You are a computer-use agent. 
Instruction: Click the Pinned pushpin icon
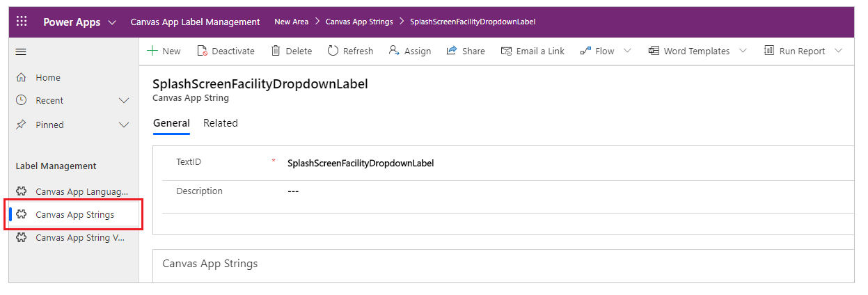(21, 125)
